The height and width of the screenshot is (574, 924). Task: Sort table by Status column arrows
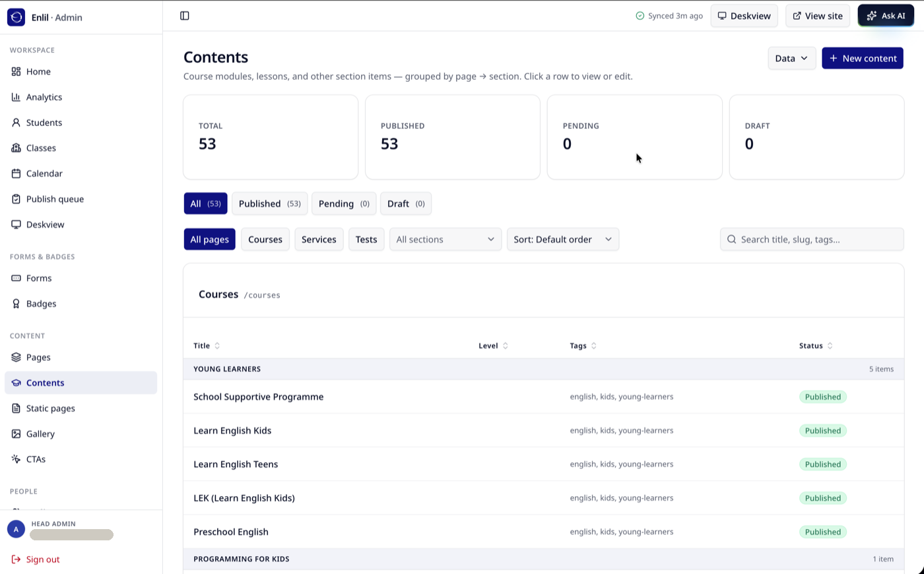click(x=830, y=346)
